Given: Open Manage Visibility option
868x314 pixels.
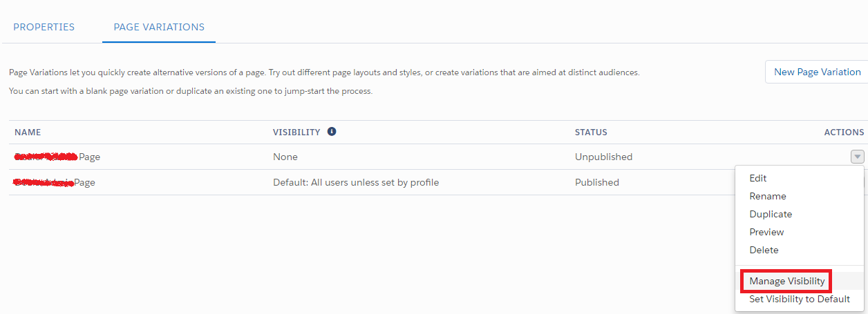Looking at the screenshot, I should (786, 282).
